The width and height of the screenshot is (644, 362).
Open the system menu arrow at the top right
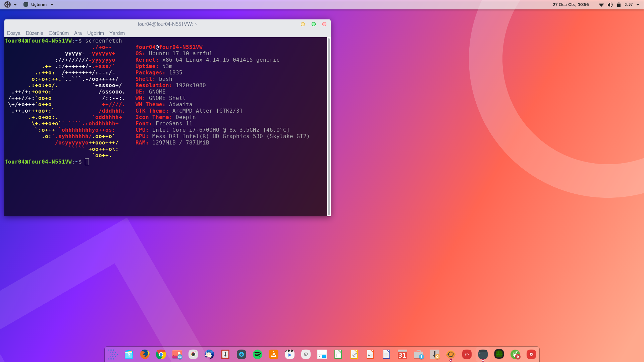point(638,5)
